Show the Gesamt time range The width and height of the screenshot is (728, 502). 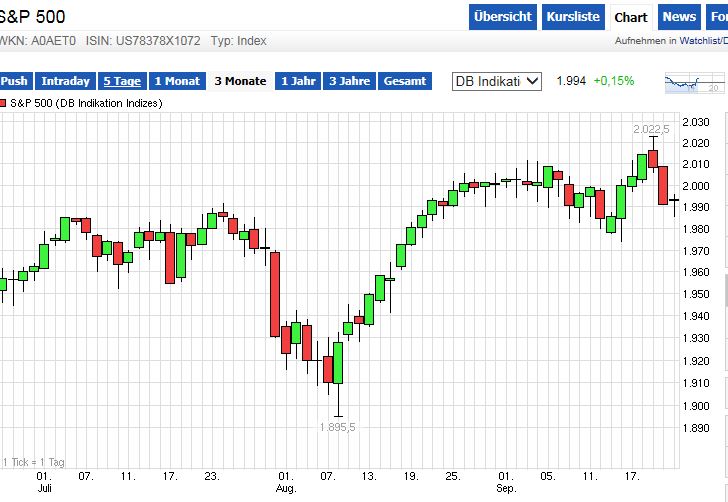405,81
